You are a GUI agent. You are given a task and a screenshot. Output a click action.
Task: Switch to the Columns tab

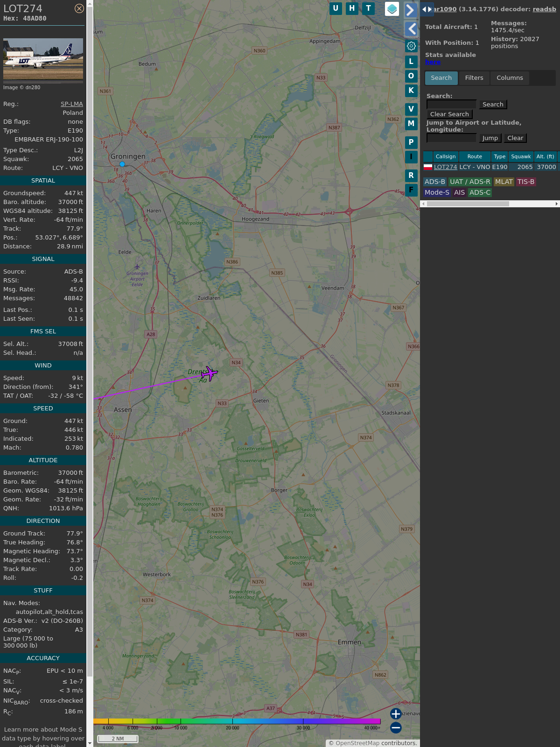coord(510,78)
